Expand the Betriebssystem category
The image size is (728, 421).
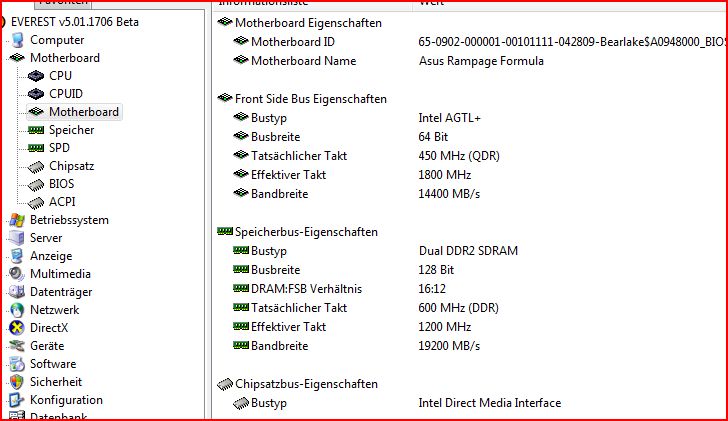(69, 220)
